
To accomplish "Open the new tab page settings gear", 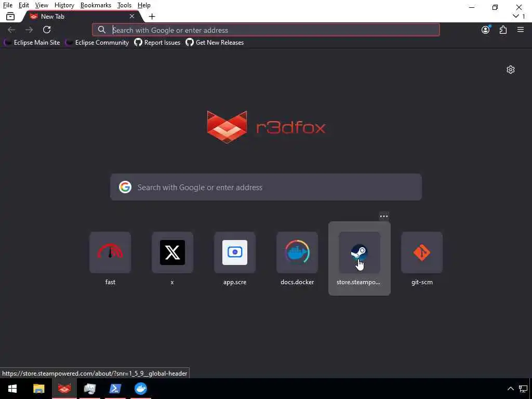I will coord(511,70).
